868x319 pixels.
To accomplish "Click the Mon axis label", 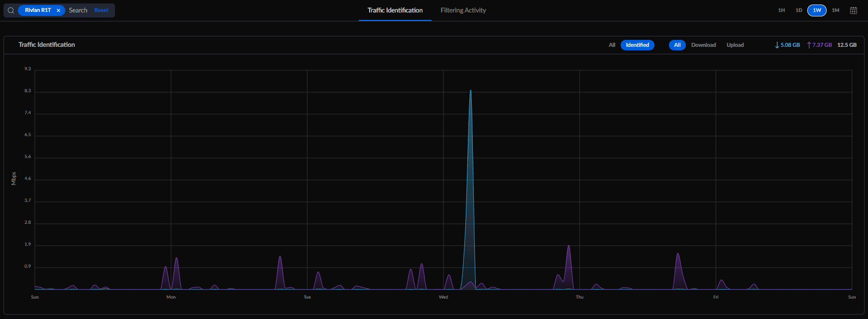I will pos(171,297).
